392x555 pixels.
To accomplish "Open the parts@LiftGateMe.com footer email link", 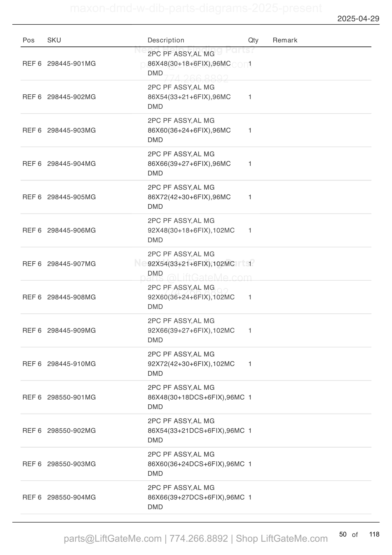I will [113, 539].
